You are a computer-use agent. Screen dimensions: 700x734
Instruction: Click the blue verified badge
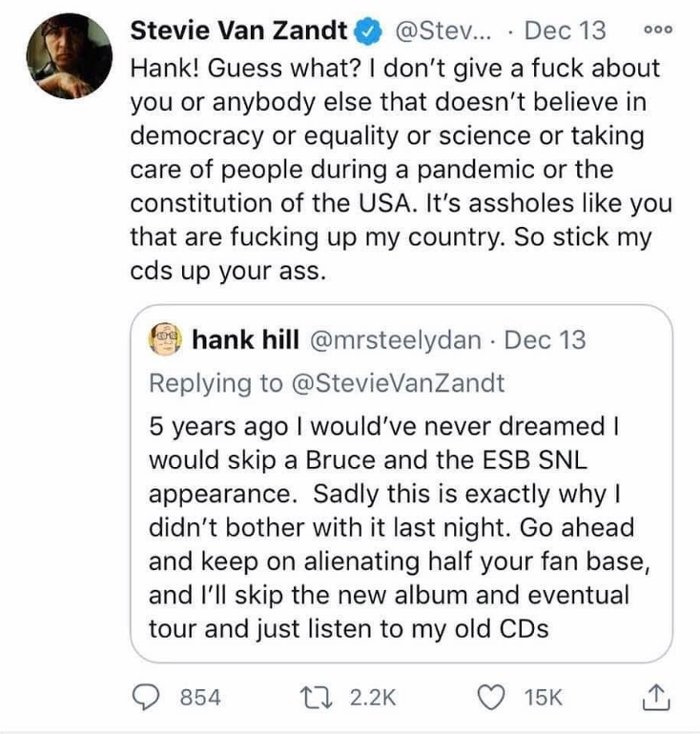click(x=367, y=31)
